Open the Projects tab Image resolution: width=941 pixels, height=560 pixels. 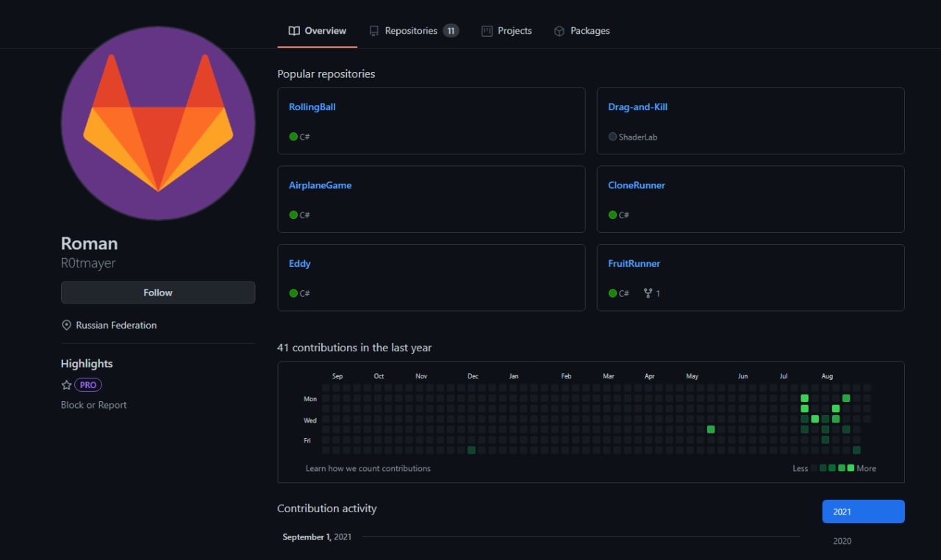point(507,31)
